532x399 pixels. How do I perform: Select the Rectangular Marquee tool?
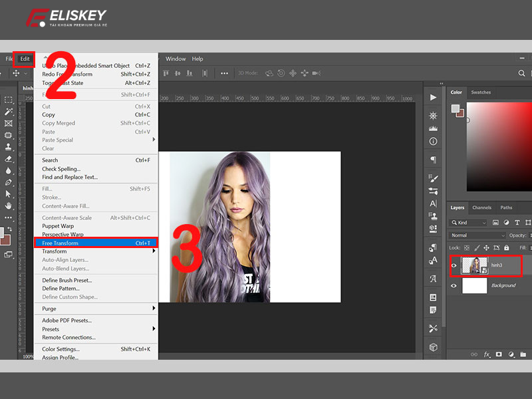[x=9, y=99]
